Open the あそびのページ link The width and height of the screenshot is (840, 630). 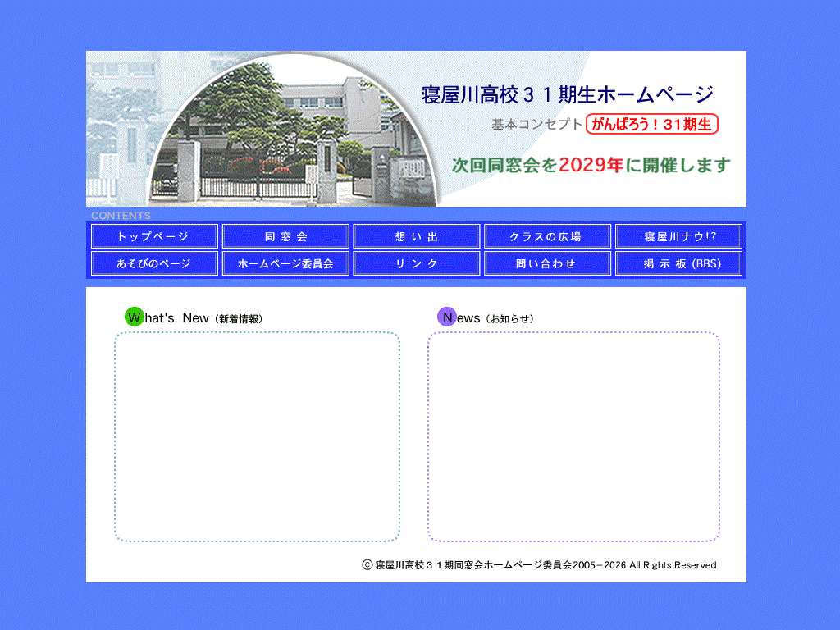[153, 263]
